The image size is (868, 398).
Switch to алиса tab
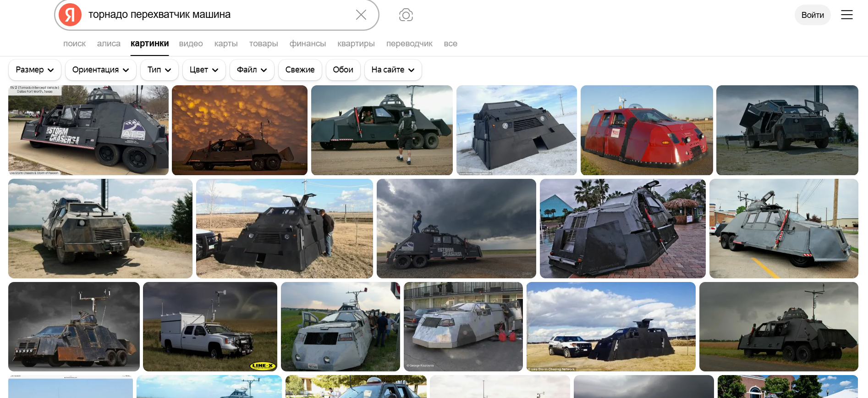point(109,44)
